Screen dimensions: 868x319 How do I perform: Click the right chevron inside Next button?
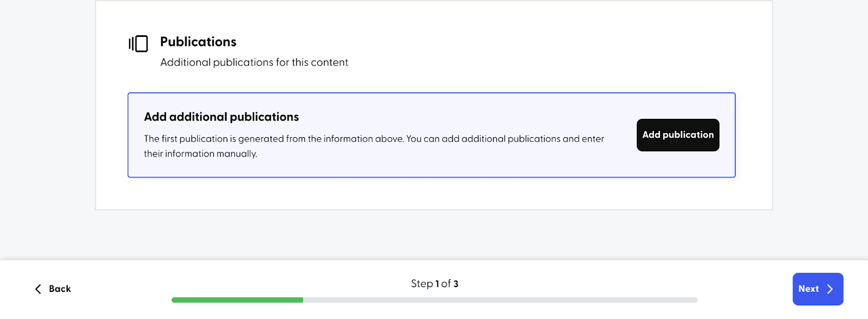[830, 289]
